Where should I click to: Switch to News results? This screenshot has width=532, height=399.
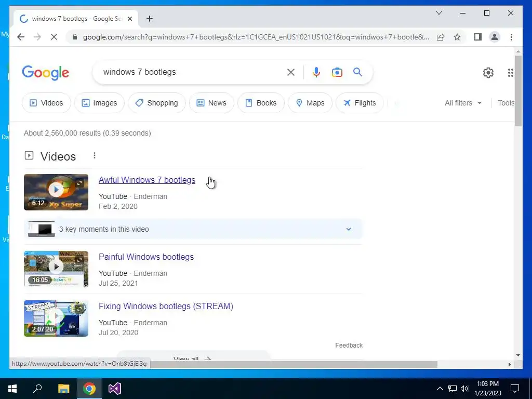point(211,103)
